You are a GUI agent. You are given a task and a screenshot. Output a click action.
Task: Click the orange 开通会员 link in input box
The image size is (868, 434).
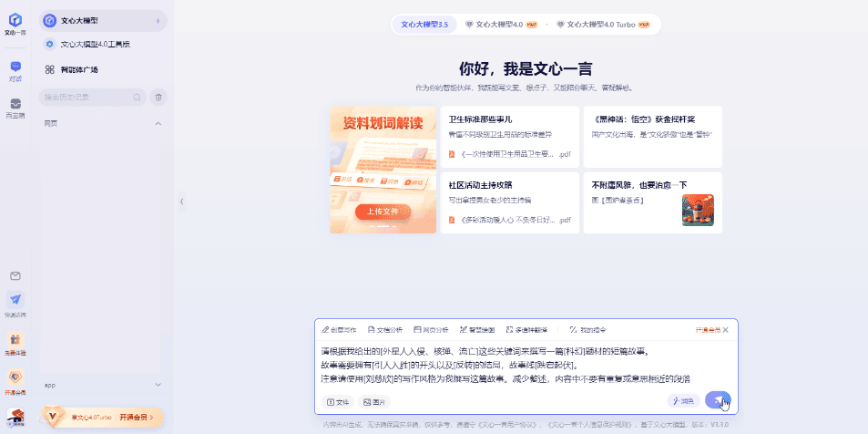tap(708, 330)
